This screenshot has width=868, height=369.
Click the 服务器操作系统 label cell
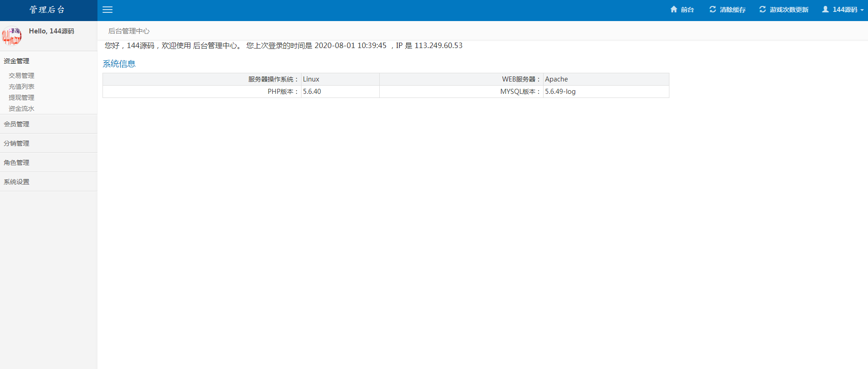pyautogui.click(x=202, y=79)
